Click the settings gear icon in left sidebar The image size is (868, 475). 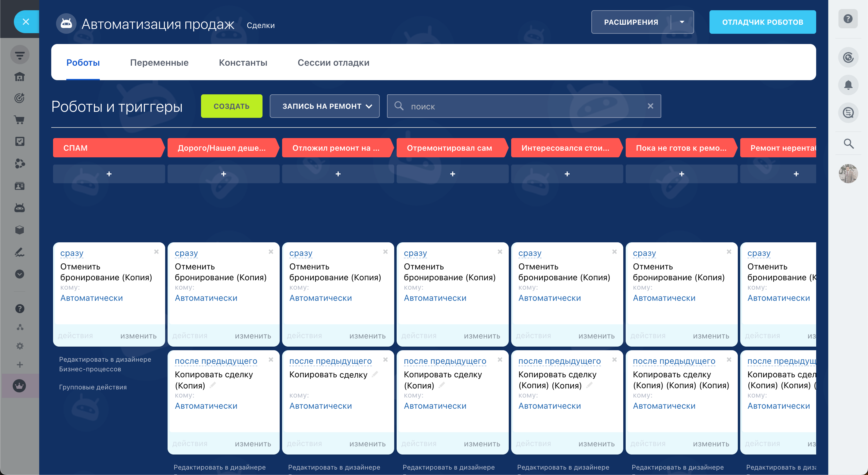20,346
